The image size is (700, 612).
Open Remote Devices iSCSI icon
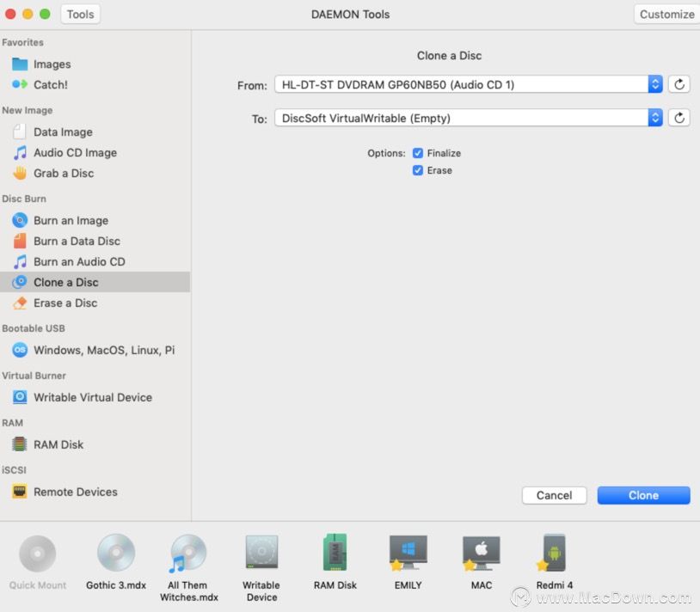click(x=20, y=492)
